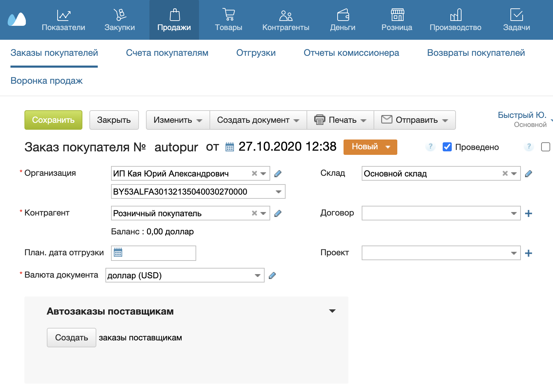Open the Закупки purchases section
Screen dimensions: 553x392
click(x=120, y=20)
